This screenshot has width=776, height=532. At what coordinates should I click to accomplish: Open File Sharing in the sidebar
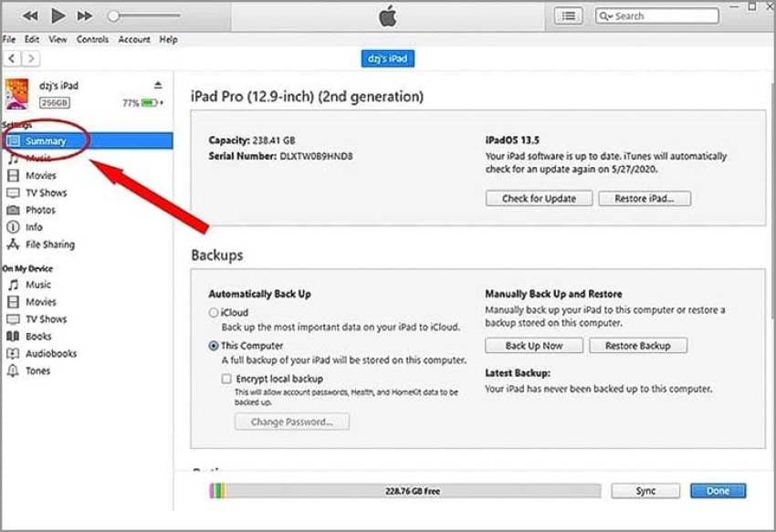click(49, 245)
